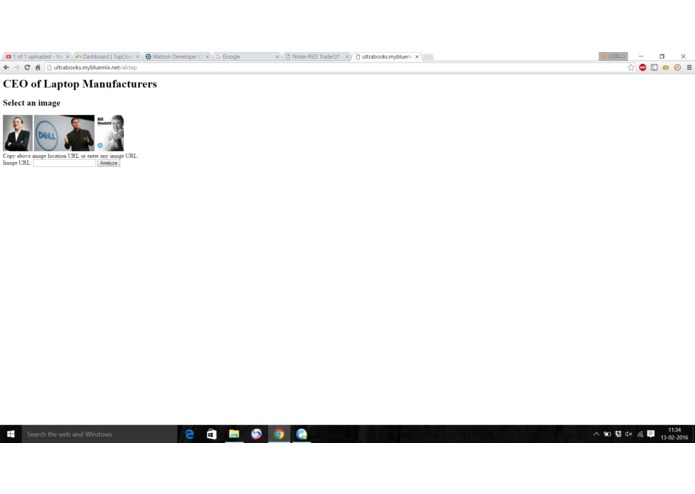Click the muted volume tray icon
This screenshot has height=494, width=695.
pos(629,434)
